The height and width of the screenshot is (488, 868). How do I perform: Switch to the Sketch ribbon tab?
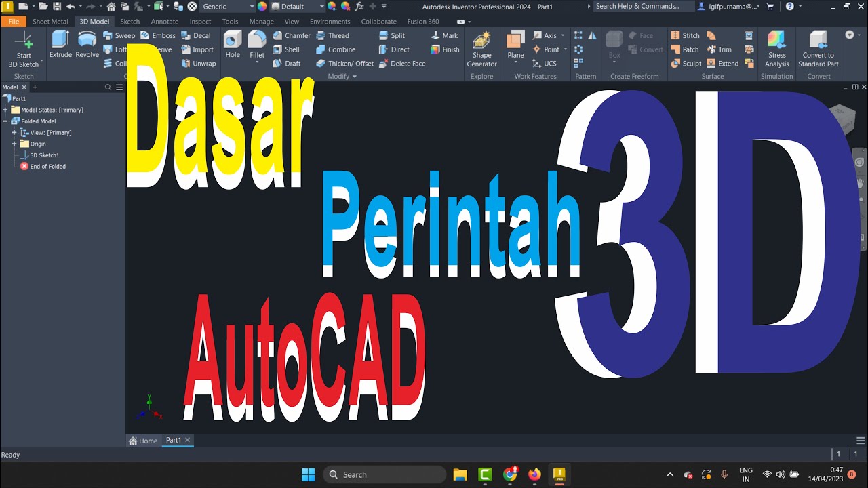(130, 22)
